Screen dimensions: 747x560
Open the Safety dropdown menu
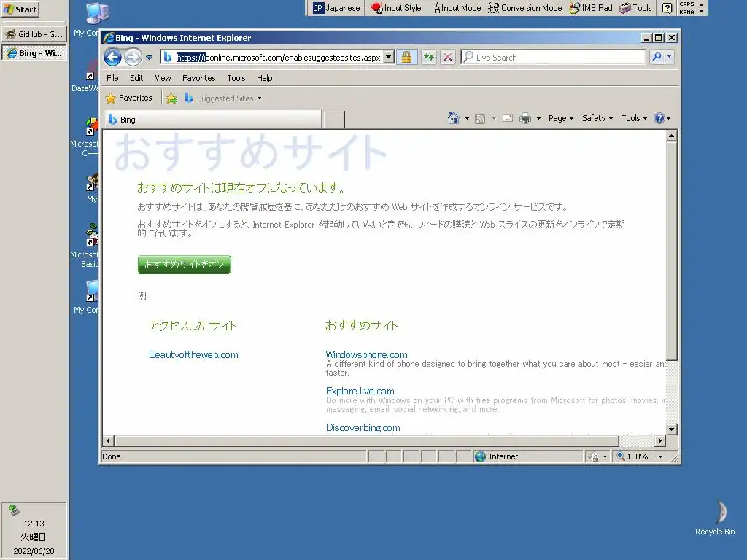[x=597, y=118]
